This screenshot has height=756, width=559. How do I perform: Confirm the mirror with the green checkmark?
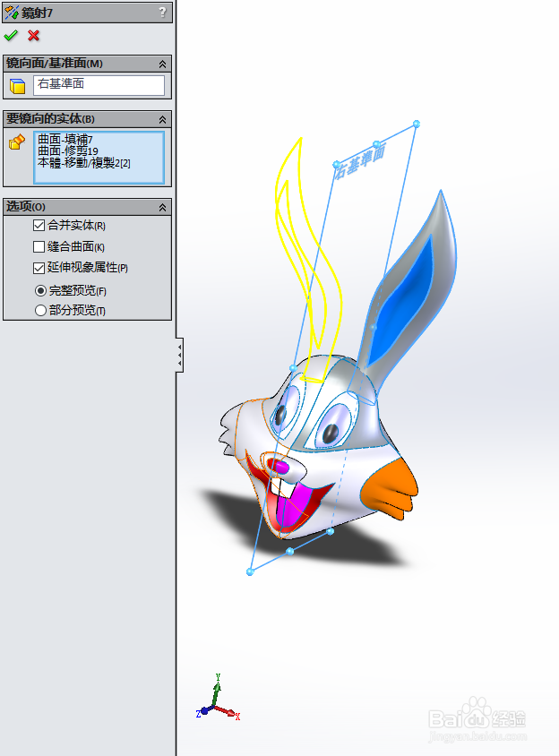tap(11, 35)
